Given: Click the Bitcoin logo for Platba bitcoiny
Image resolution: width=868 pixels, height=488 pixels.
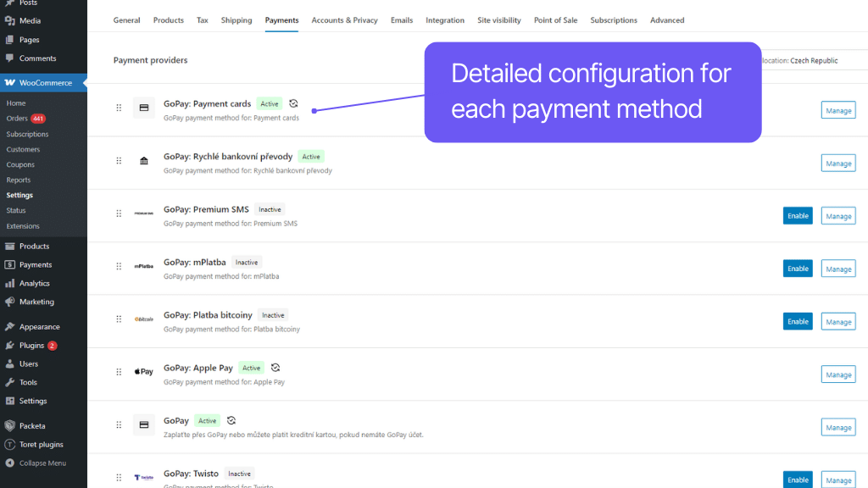Looking at the screenshot, I should (x=143, y=318).
